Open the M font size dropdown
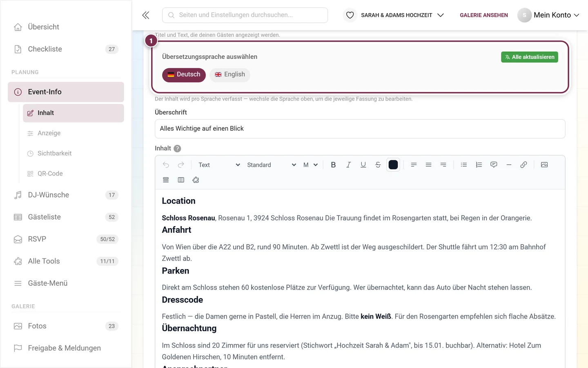The height and width of the screenshot is (368, 588). point(310,165)
